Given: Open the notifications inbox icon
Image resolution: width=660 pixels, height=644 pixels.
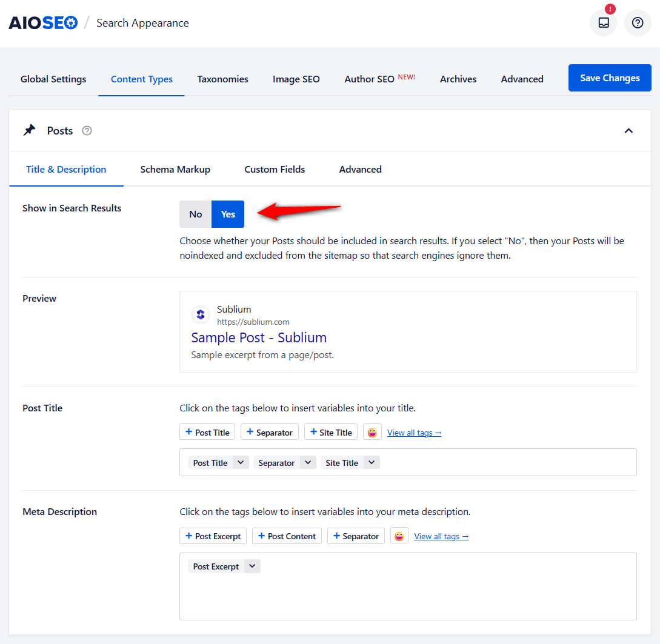Looking at the screenshot, I should (602, 22).
